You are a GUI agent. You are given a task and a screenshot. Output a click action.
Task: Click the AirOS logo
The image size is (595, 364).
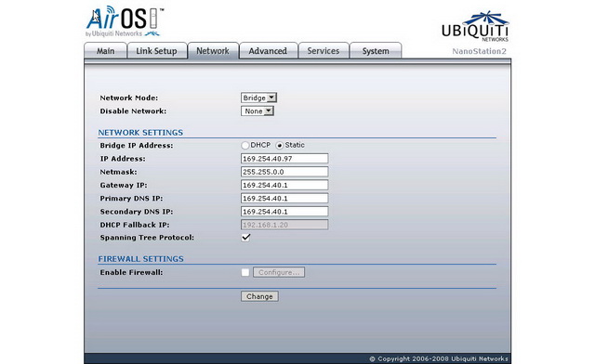[x=125, y=21]
